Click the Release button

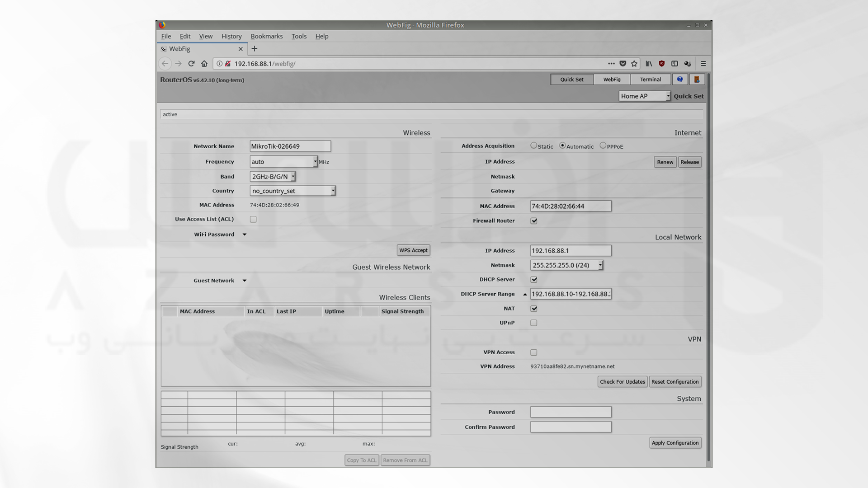tap(689, 162)
